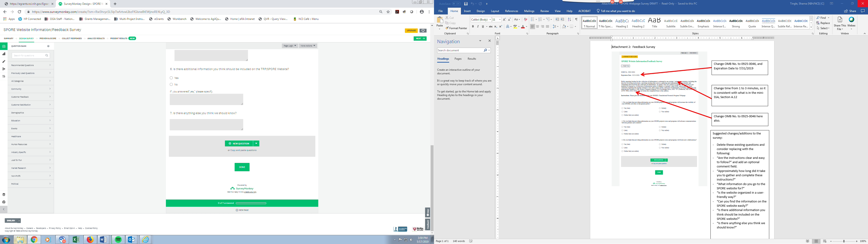Open the font size dropdown showing 11
This screenshot has height=244, width=868.
(500, 20)
